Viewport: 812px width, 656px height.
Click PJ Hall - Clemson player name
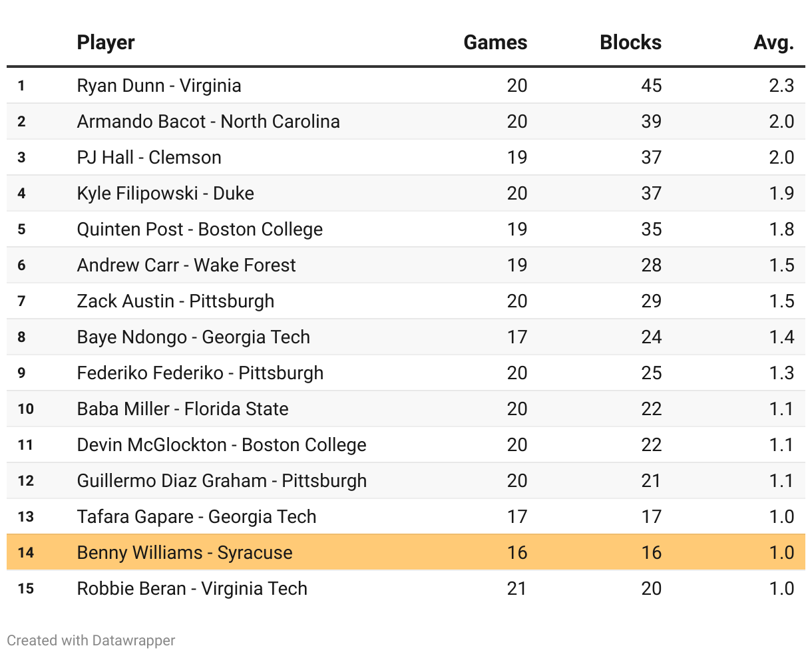click(x=149, y=158)
